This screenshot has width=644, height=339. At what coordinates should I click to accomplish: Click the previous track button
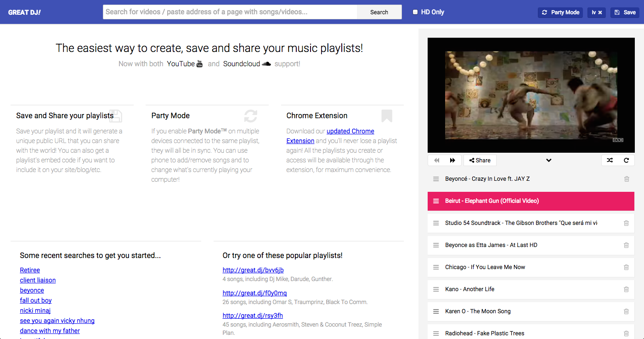tap(437, 161)
